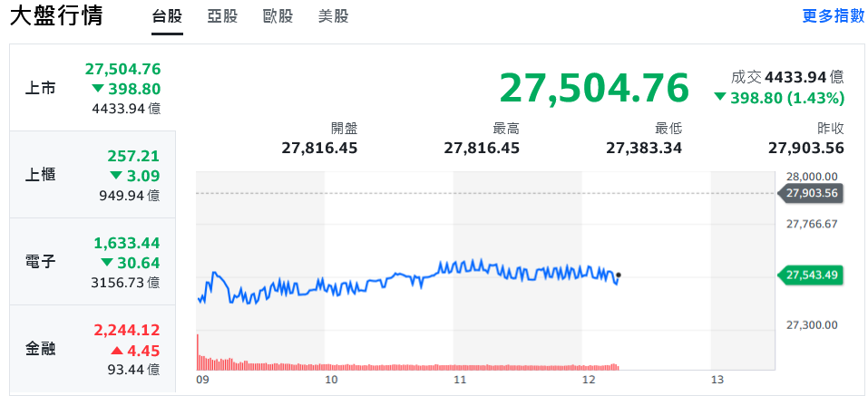
Task: Click the black endpoint dot on price line
Action: pos(619,275)
